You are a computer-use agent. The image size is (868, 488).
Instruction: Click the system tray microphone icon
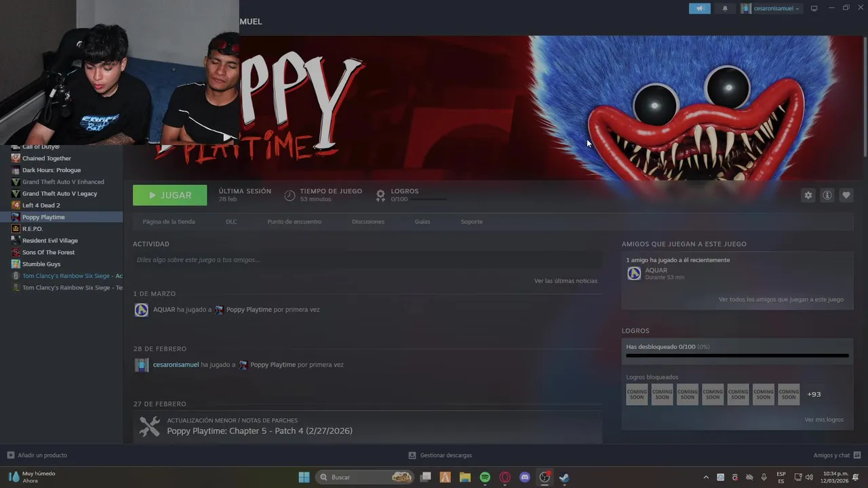pos(764,477)
